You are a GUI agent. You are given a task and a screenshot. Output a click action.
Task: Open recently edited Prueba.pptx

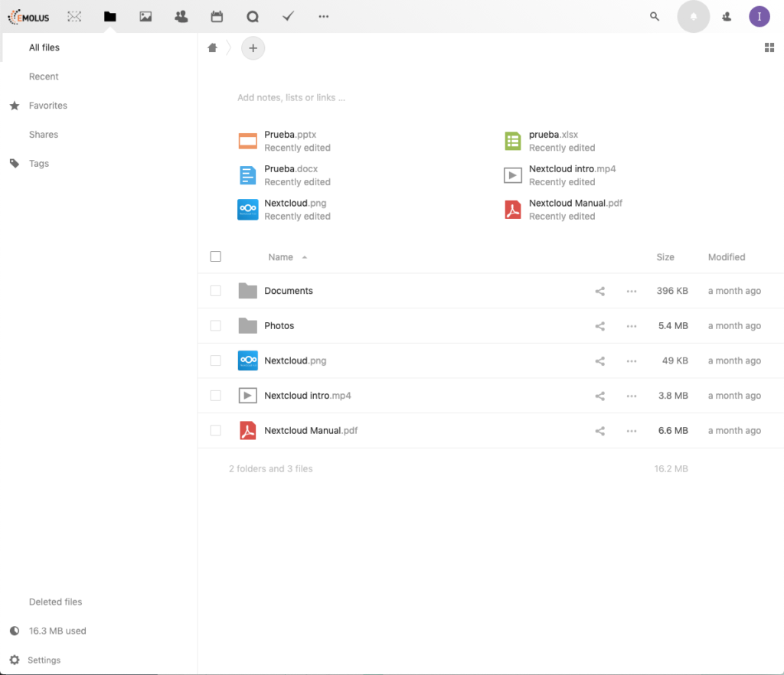click(285, 141)
